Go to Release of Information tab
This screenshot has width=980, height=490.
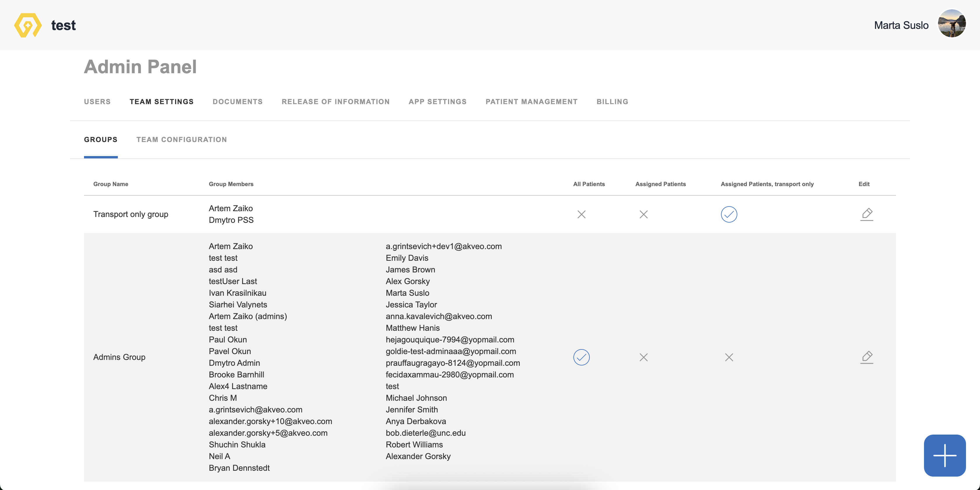point(335,101)
